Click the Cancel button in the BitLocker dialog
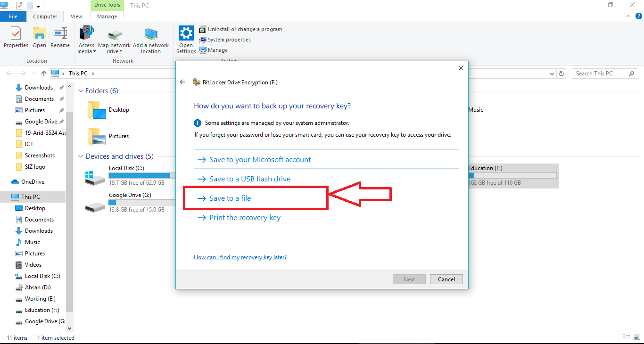The height and width of the screenshot is (344, 644). tap(446, 279)
